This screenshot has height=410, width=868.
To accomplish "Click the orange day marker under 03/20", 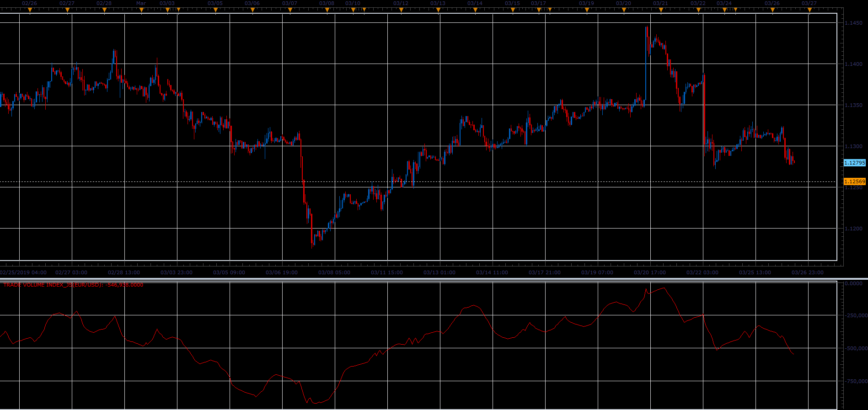I will (x=624, y=10).
